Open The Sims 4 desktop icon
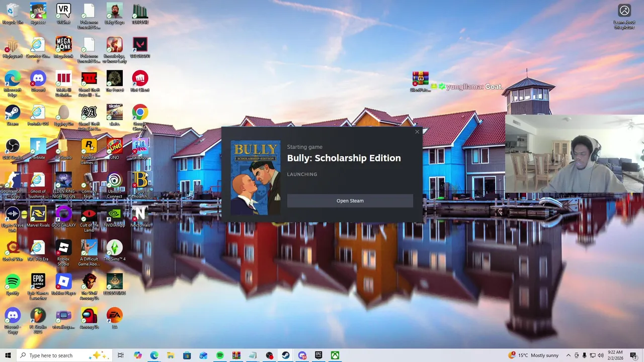 (x=115, y=250)
